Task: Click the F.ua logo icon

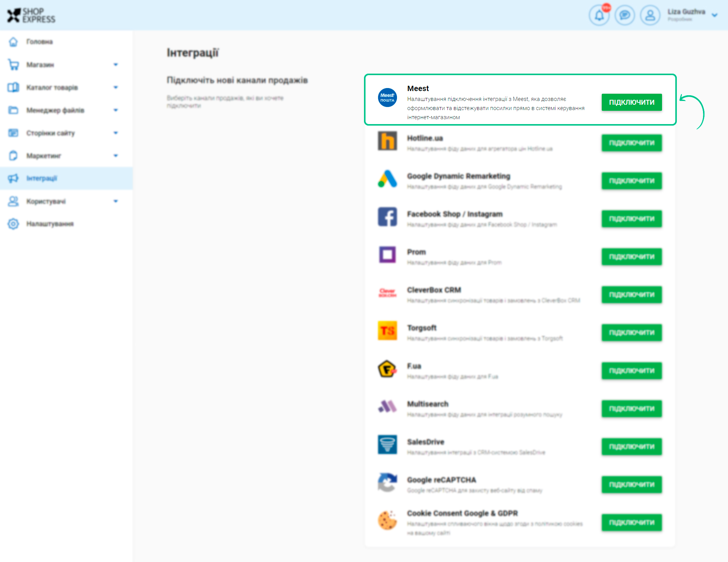Action: pos(387,368)
